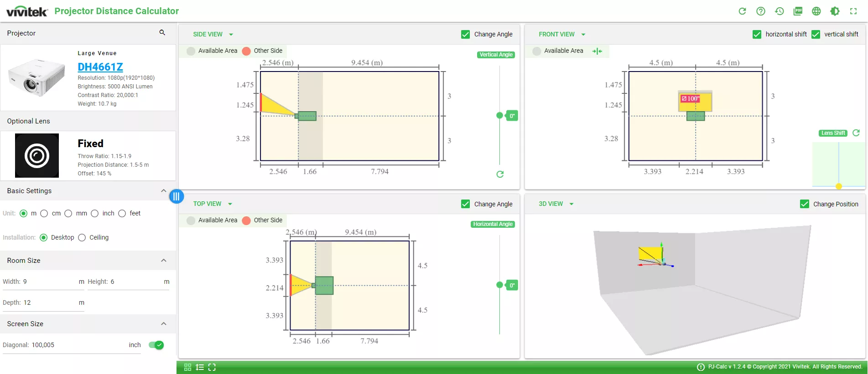Collapse the Basic Settings section
Screen dimensions: 868x374
pyautogui.click(x=163, y=191)
